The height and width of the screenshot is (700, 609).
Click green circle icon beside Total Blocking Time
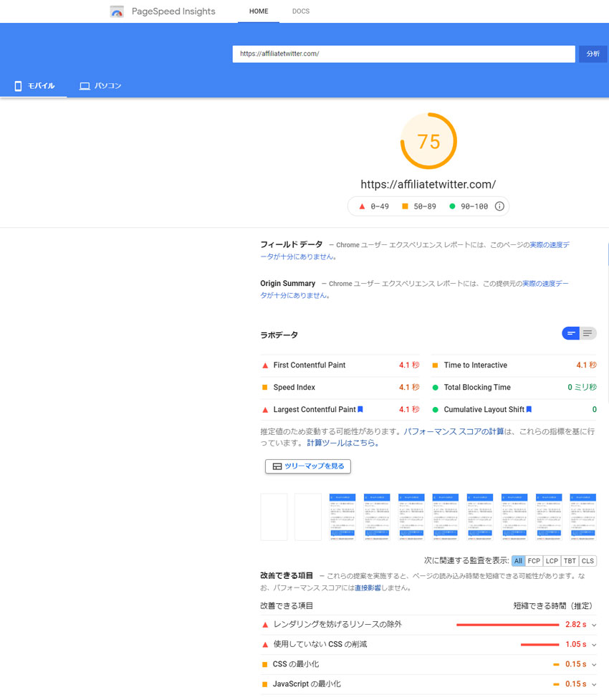pos(436,388)
